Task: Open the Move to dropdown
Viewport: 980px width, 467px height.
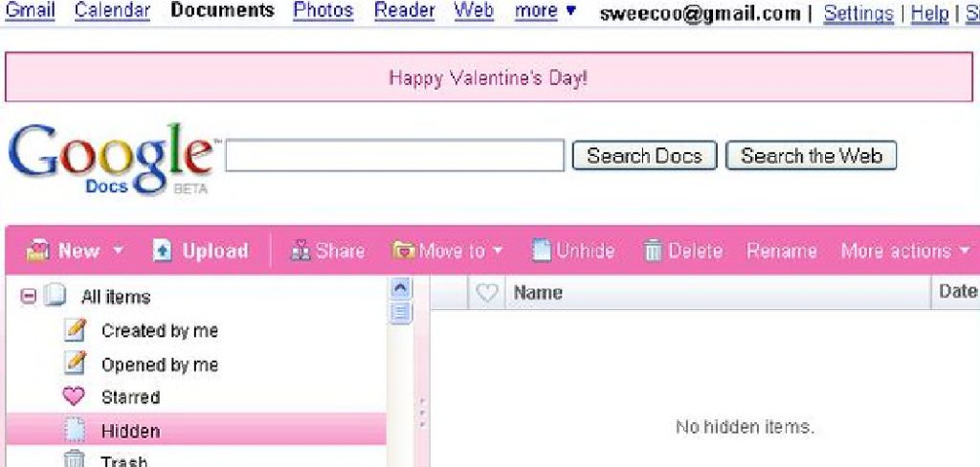Action: [448, 251]
